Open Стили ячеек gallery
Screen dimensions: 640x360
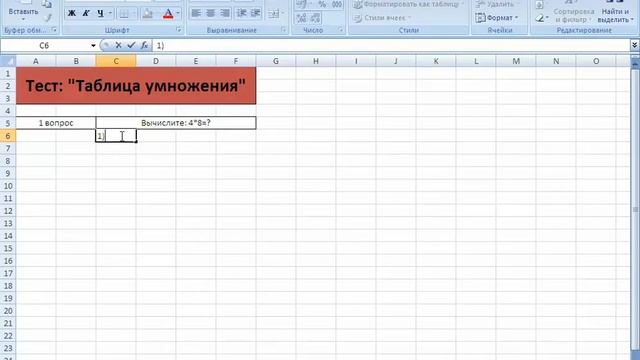[382, 18]
